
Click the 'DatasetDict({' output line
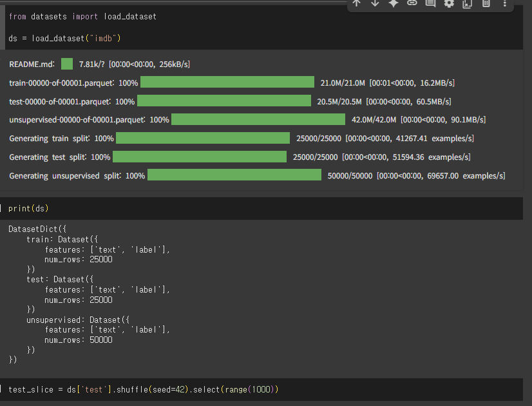point(37,229)
